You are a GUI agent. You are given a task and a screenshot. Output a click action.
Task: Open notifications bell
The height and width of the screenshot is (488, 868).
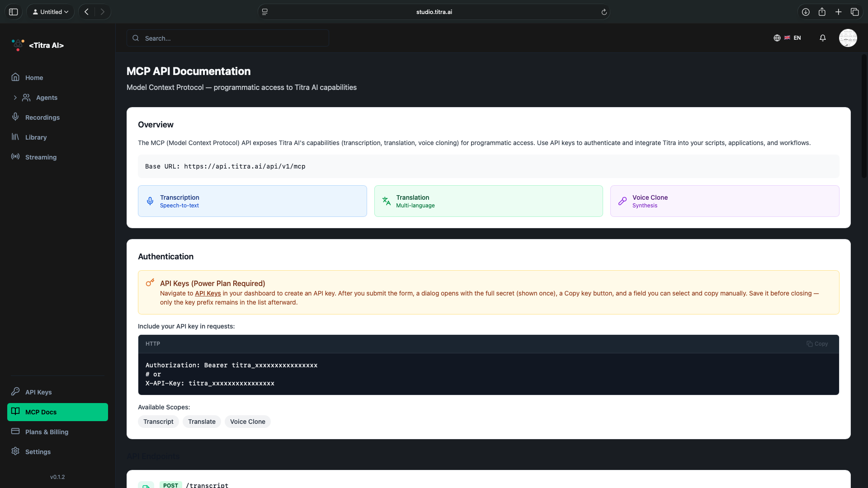[x=823, y=38]
